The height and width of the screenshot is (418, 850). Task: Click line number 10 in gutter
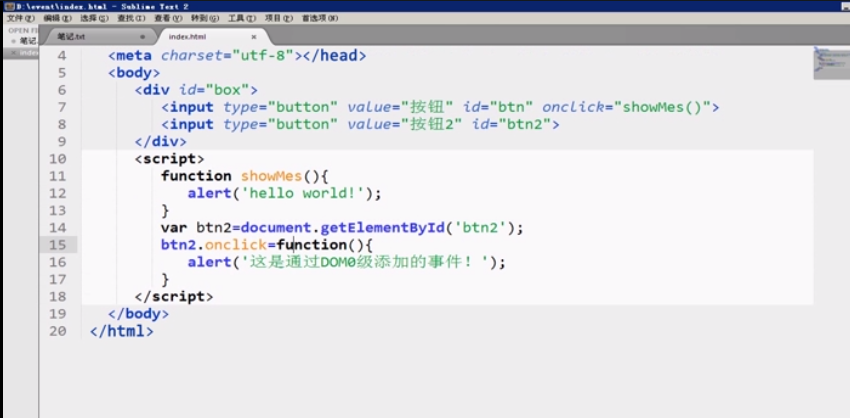pos(58,159)
